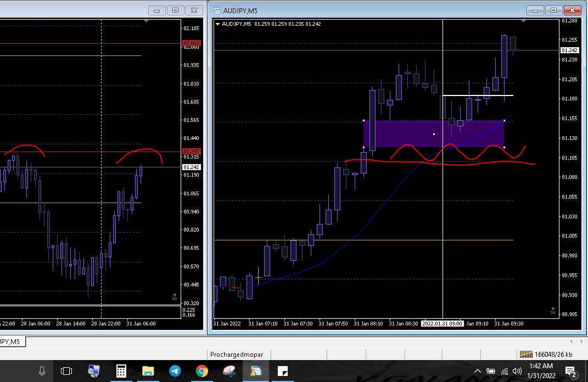Click the 1:42 AM clock in the taskbar
Image resolution: width=588 pixels, height=382 pixels.
click(x=541, y=371)
